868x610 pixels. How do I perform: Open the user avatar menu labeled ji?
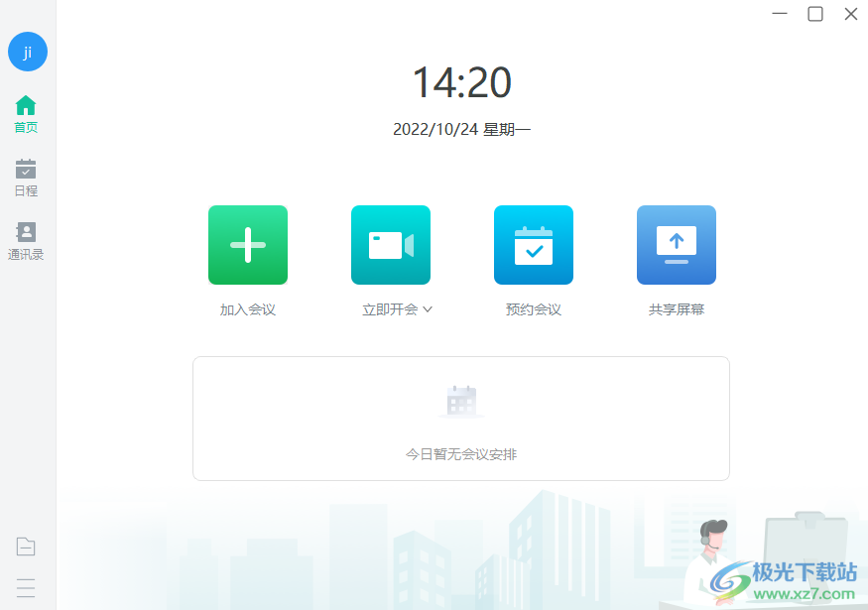27,52
